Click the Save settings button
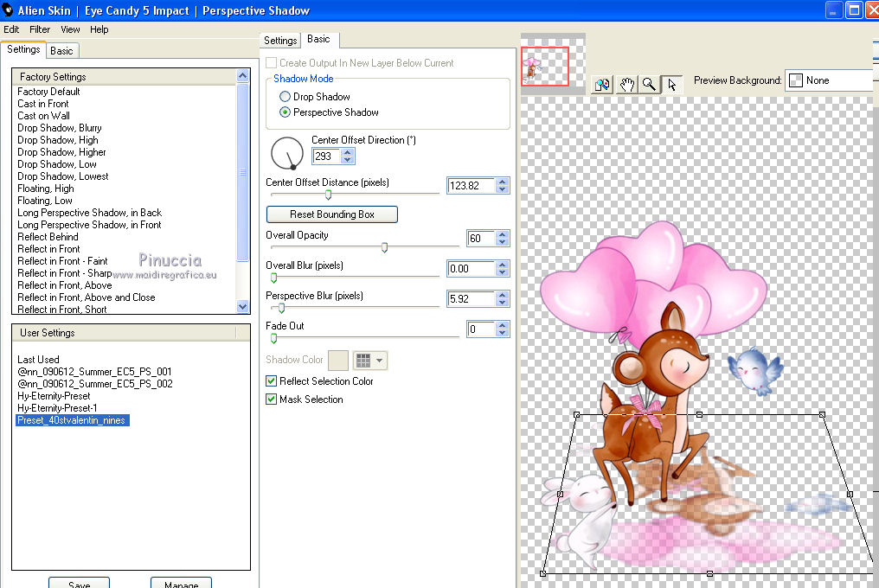 (x=79, y=583)
